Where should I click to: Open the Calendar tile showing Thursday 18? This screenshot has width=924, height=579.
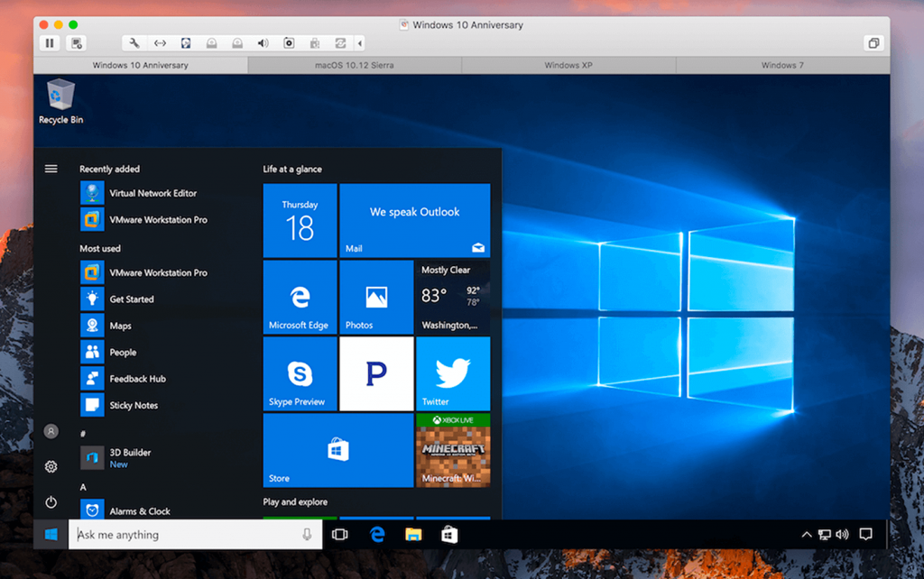pos(300,220)
